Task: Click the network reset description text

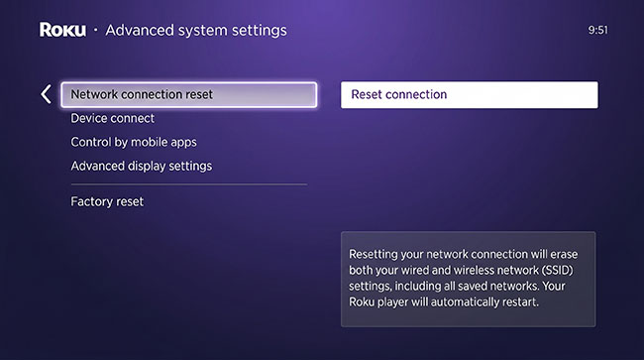Action: [x=464, y=278]
